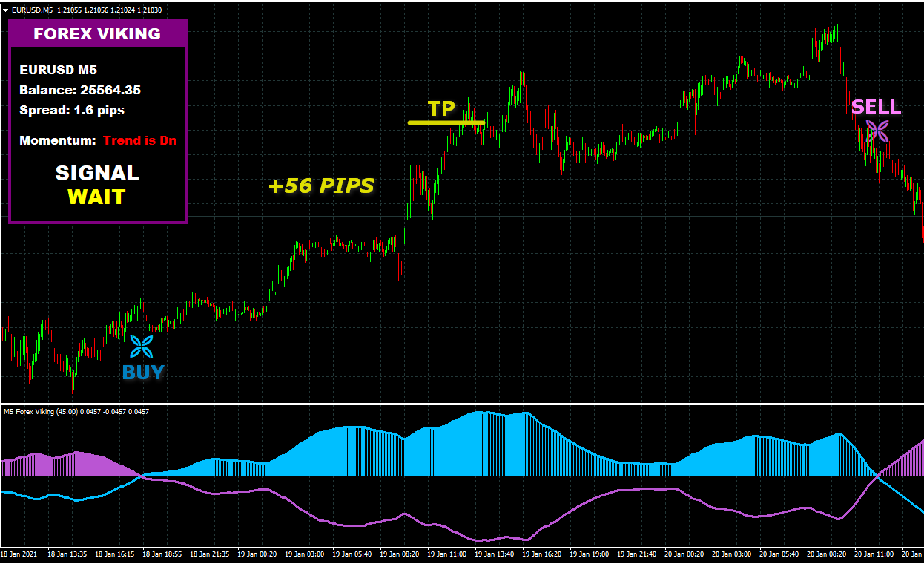The width and height of the screenshot is (924, 564).
Task: Click the blue BUY butterfly arrow icon
Action: click(x=142, y=346)
